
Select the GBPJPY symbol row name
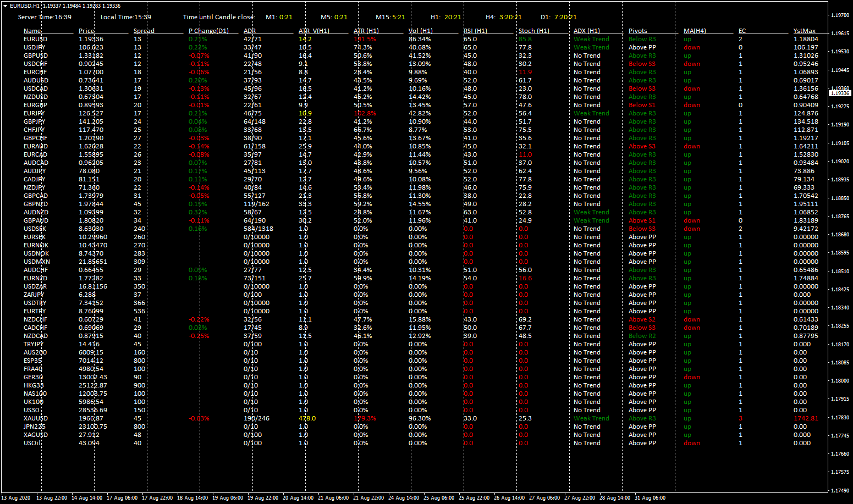coord(34,121)
